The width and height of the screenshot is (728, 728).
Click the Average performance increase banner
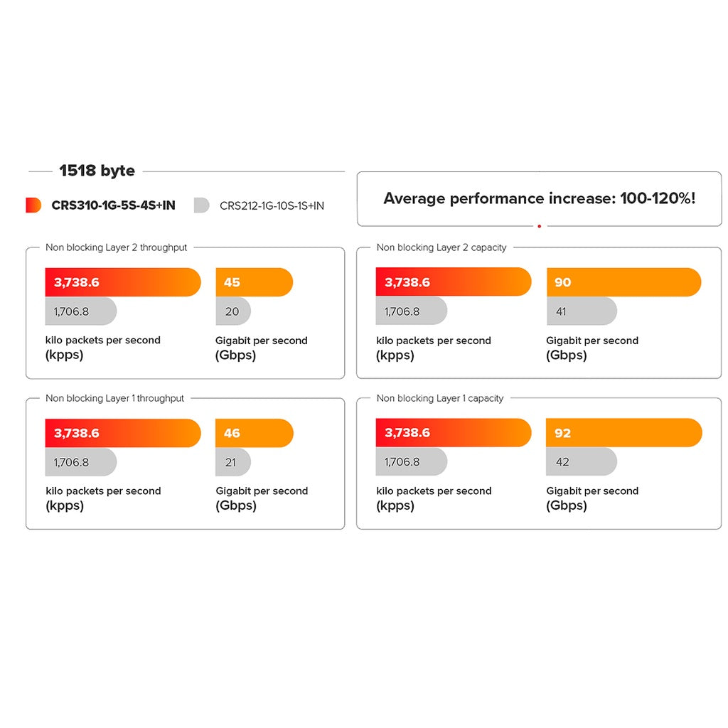point(539,198)
